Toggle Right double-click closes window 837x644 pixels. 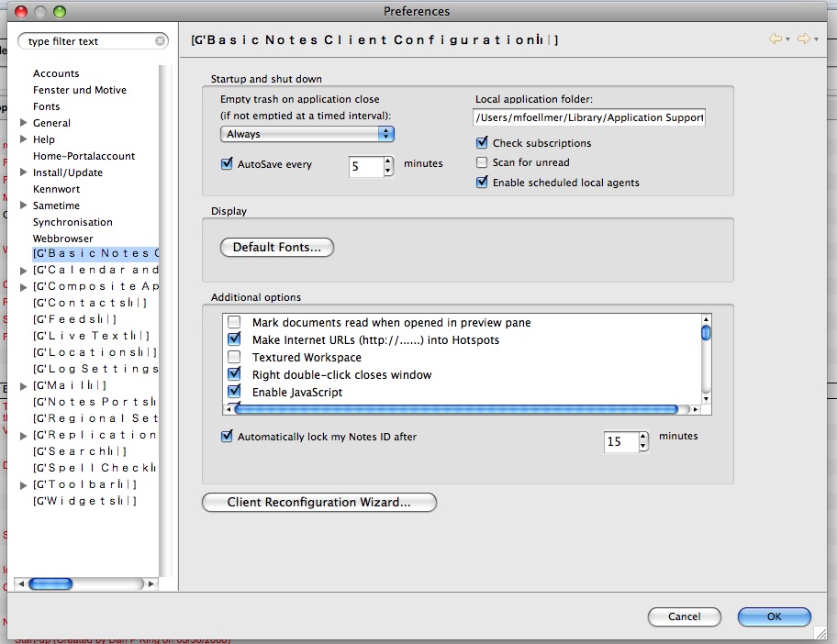click(234, 374)
